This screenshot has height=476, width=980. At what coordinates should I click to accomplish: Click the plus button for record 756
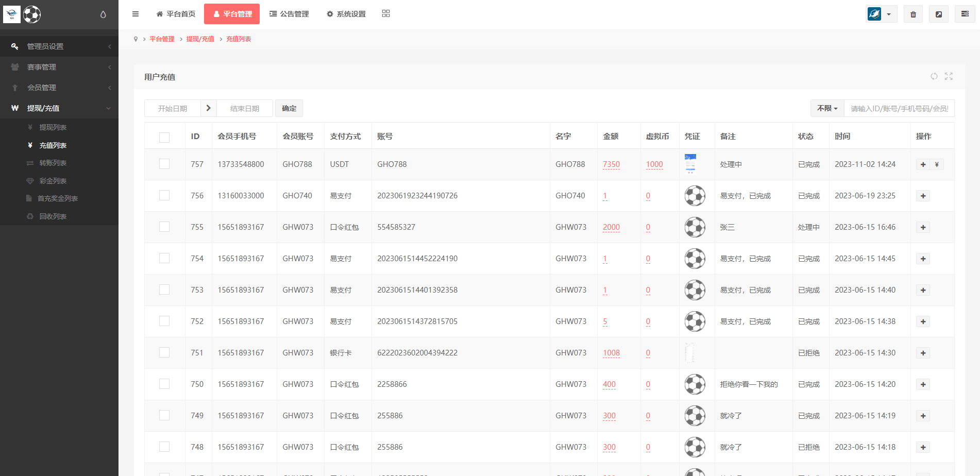(x=923, y=196)
